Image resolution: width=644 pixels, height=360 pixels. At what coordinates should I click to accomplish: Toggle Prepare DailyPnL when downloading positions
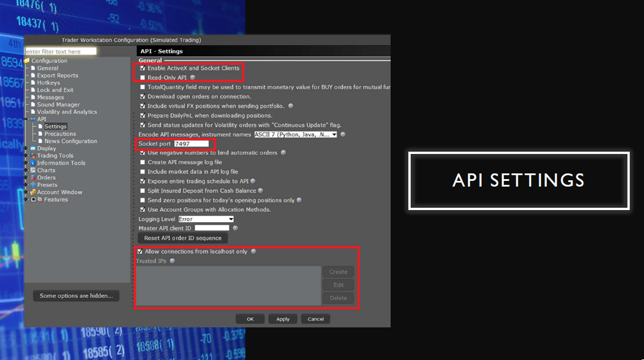(142, 116)
